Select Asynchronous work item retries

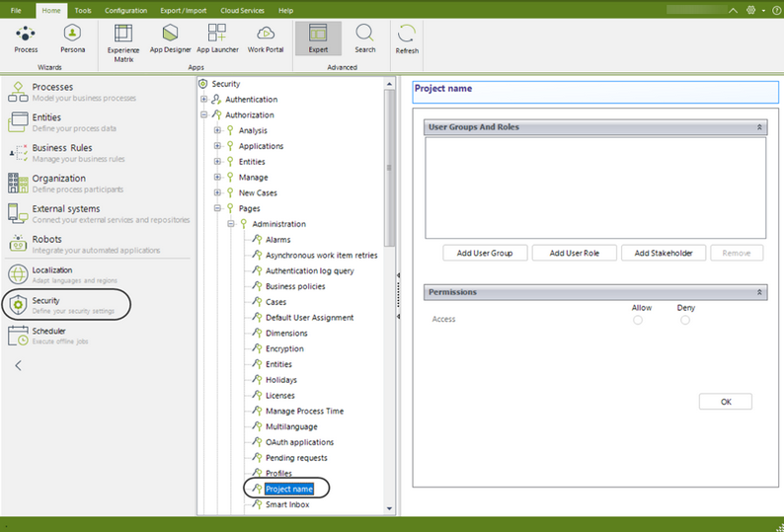pyautogui.click(x=322, y=255)
